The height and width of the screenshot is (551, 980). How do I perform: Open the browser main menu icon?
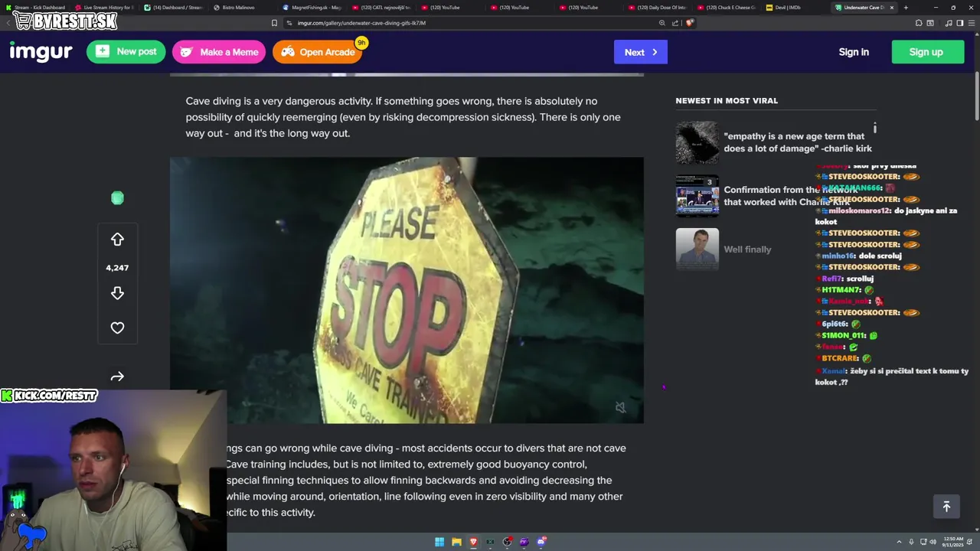point(972,23)
